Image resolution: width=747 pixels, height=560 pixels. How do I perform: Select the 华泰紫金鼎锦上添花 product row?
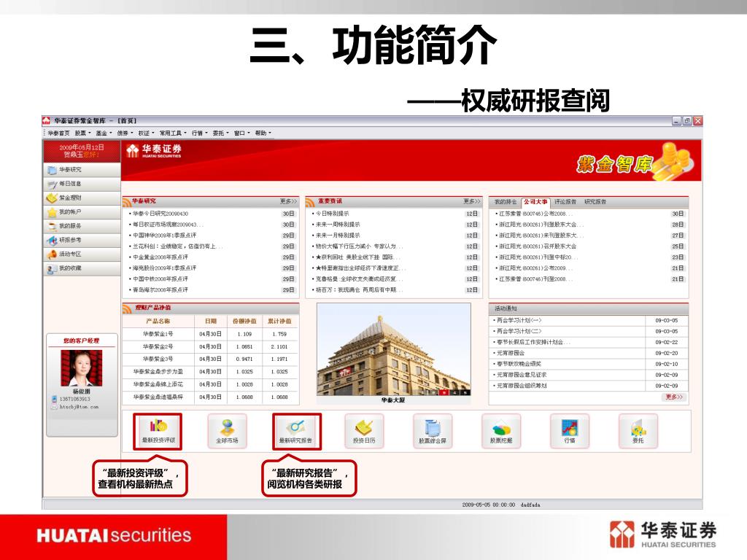point(211,384)
